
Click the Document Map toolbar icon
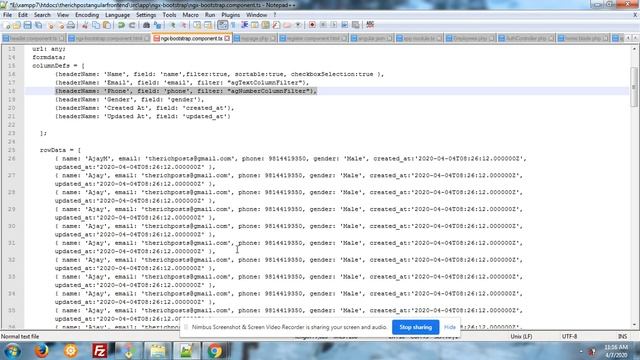tap(265, 25)
